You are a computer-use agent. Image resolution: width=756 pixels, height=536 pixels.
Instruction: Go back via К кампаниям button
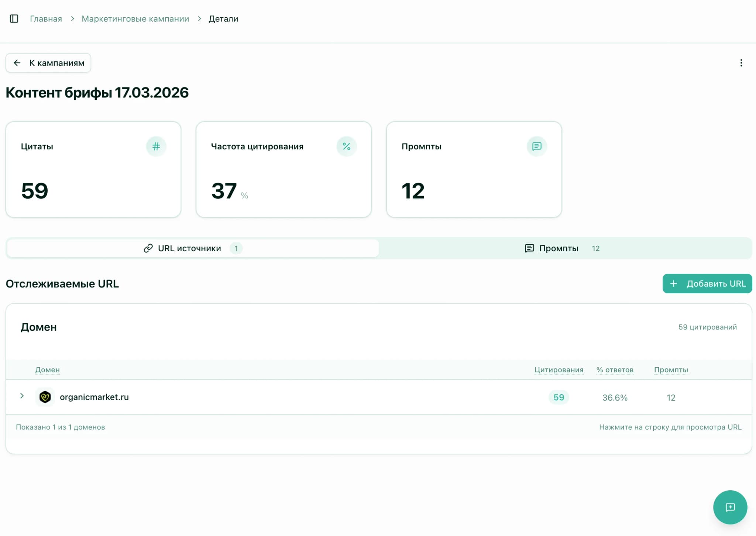click(48, 63)
